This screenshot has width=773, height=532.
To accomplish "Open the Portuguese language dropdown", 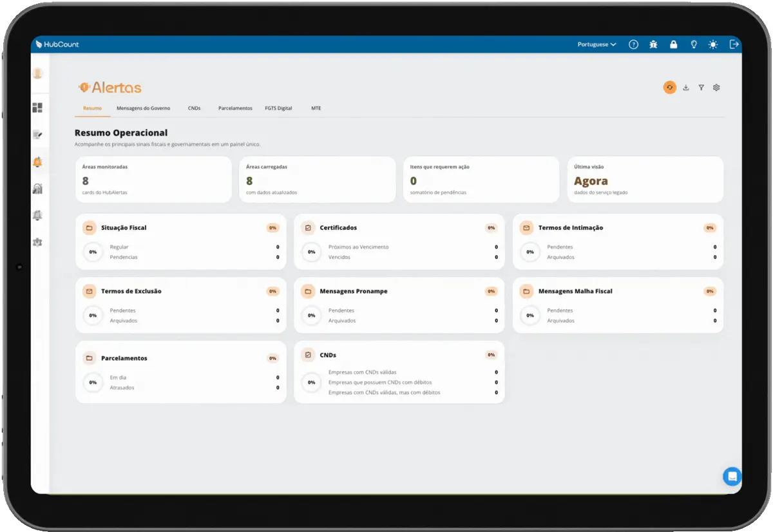I will pos(596,44).
